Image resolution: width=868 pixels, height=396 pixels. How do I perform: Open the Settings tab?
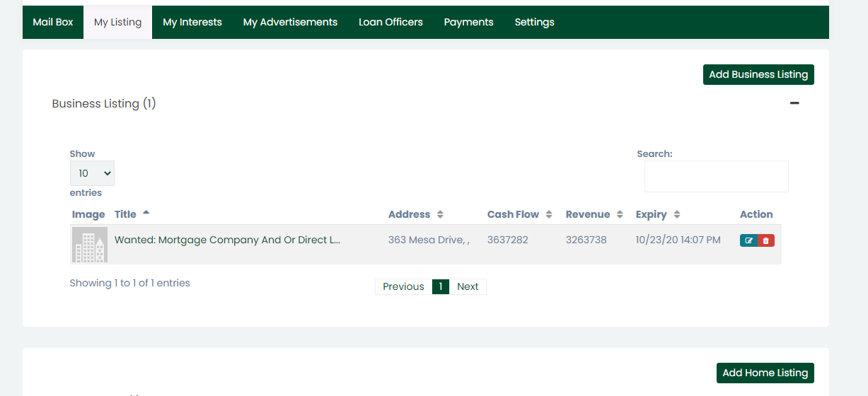point(534,22)
